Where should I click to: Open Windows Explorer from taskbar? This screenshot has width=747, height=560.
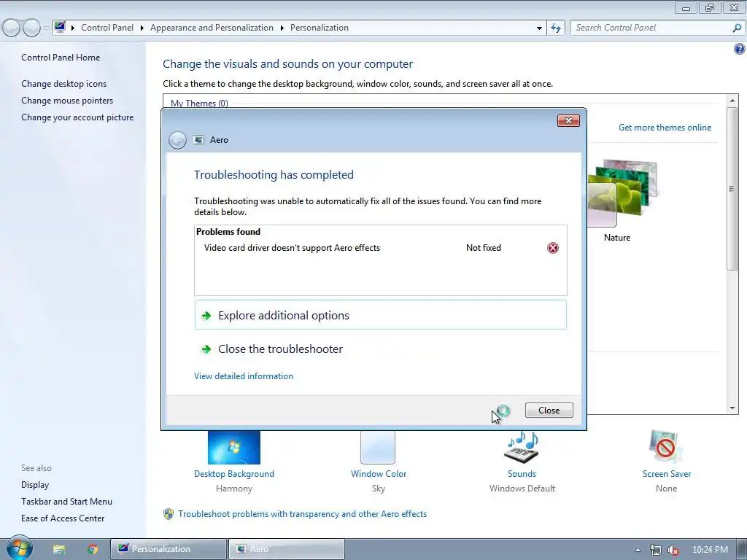pos(59,549)
